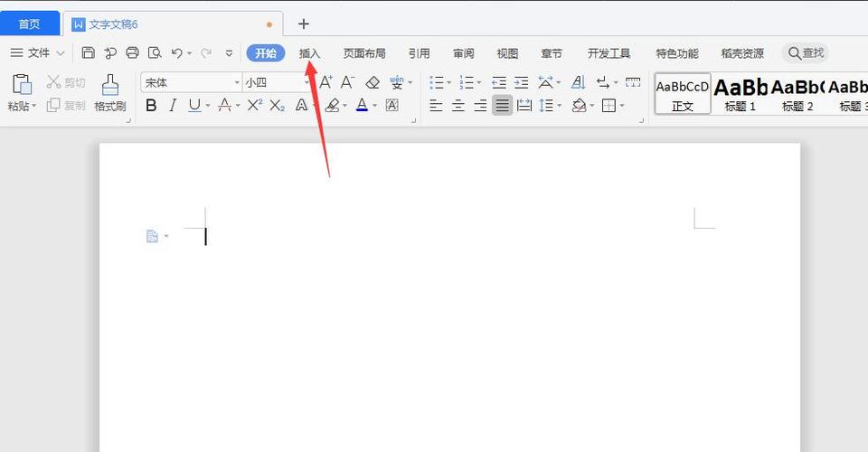Open the 文件 file menu
Viewport: 868px width, 452px height.
point(38,53)
